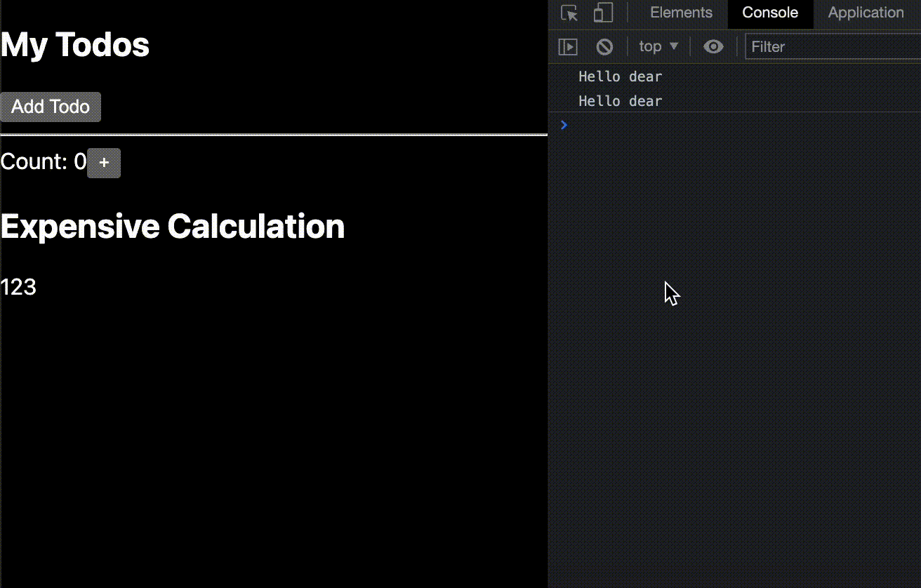Open the dropdown arrow next to top
921x588 pixels.
pyautogui.click(x=671, y=46)
